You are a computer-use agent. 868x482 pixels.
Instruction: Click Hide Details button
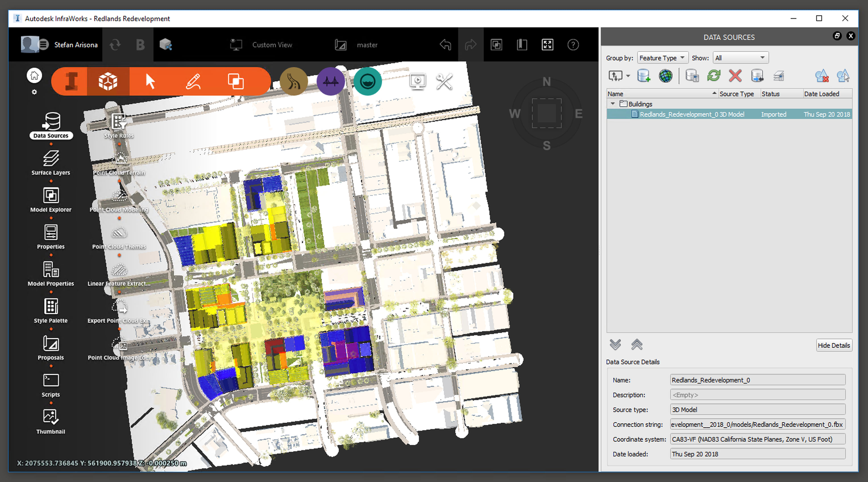pos(834,345)
